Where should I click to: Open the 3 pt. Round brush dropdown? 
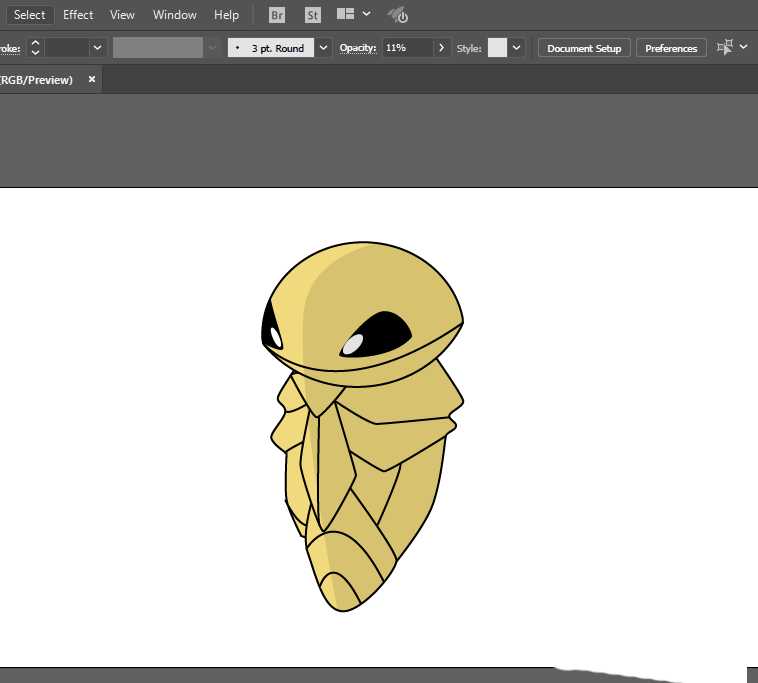324,47
